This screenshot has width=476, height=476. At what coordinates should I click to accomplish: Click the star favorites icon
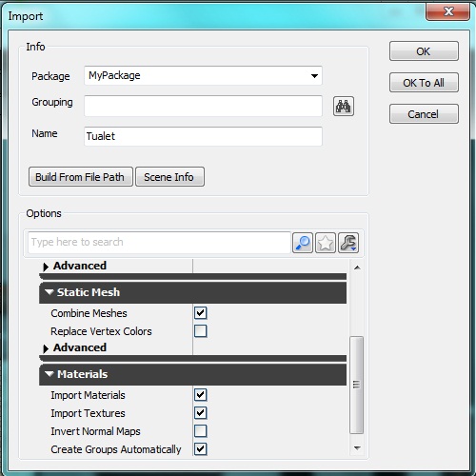point(326,243)
